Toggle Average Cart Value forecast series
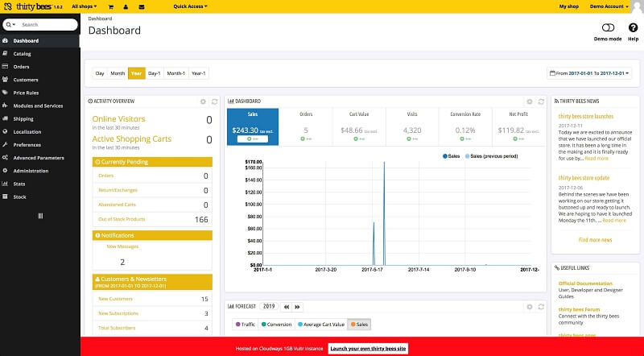 coord(321,325)
